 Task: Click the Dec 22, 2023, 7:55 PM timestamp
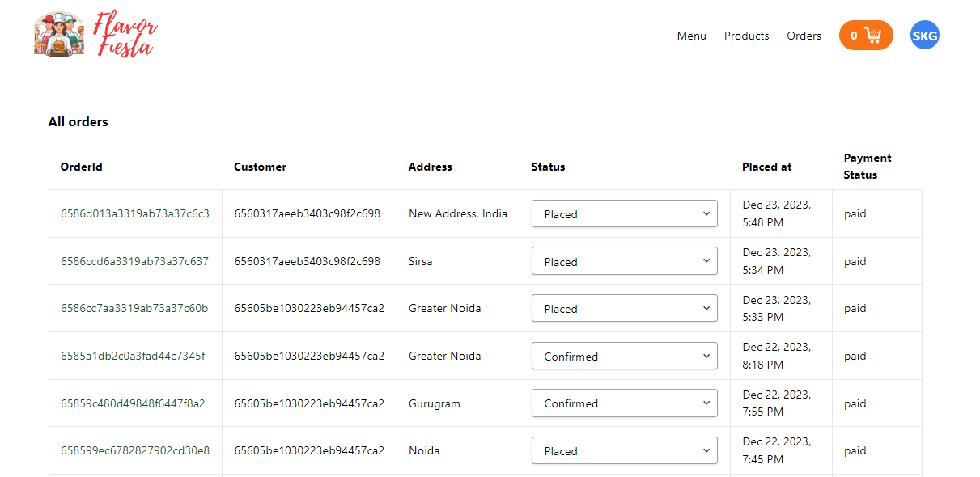click(x=776, y=403)
